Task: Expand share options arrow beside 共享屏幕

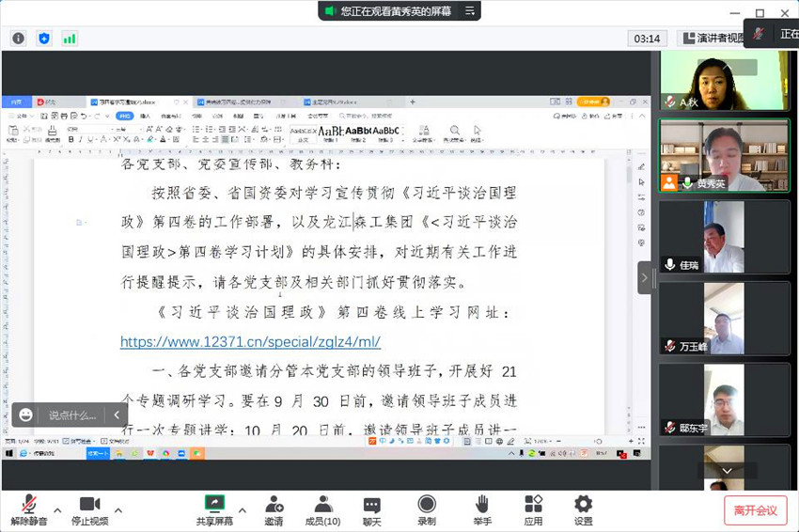Action: point(243,509)
